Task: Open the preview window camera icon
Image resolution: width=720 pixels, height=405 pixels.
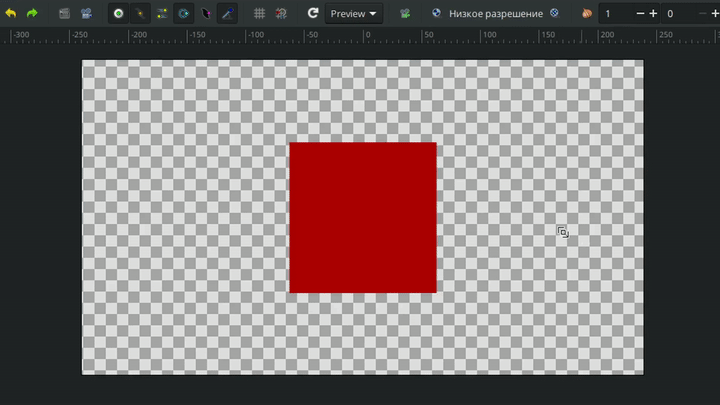Action: [86, 14]
